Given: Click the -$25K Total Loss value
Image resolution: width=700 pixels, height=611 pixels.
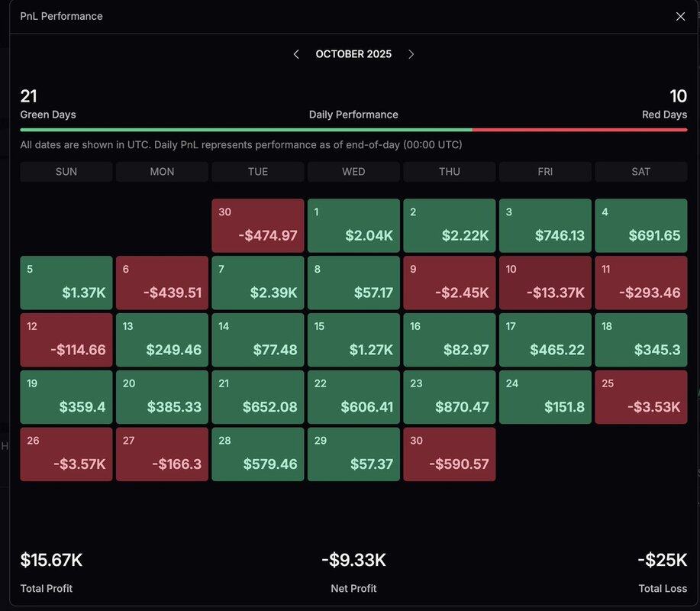Looking at the screenshot, I should [x=662, y=560].
